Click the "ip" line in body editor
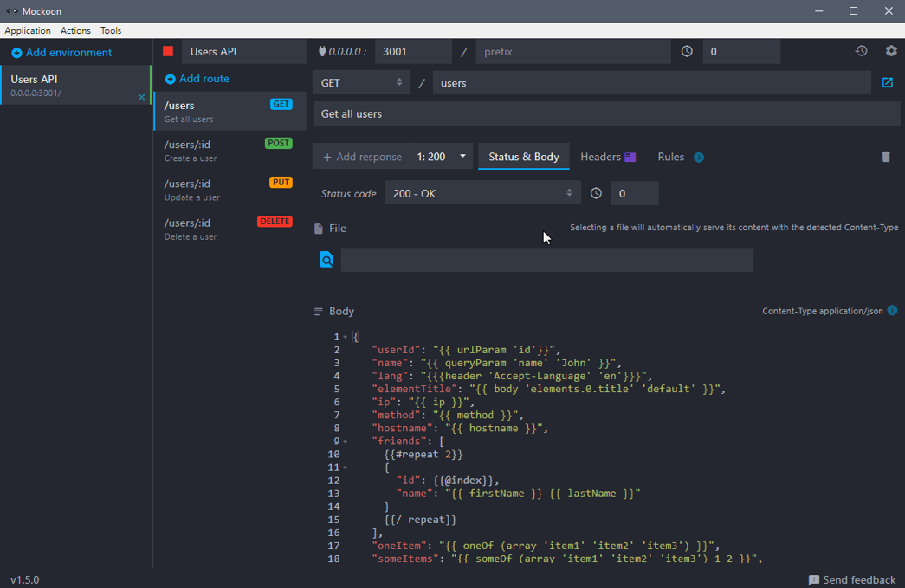 point(423,402)
